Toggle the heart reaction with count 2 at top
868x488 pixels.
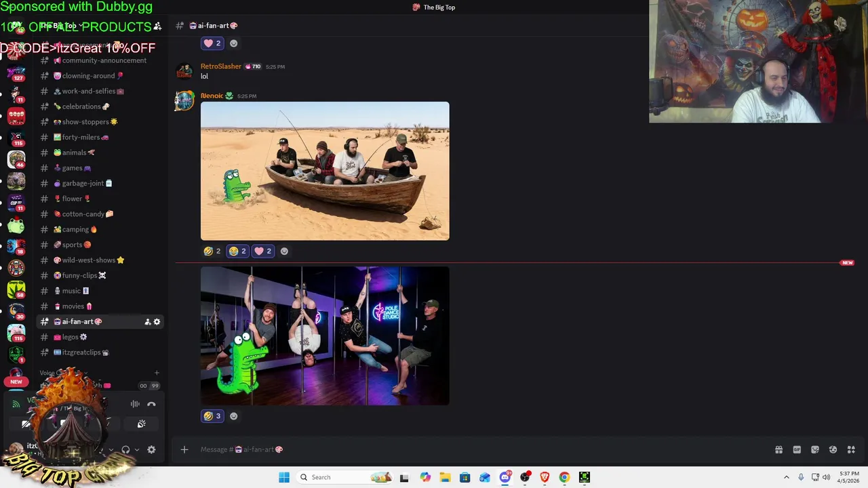(212, 43)
